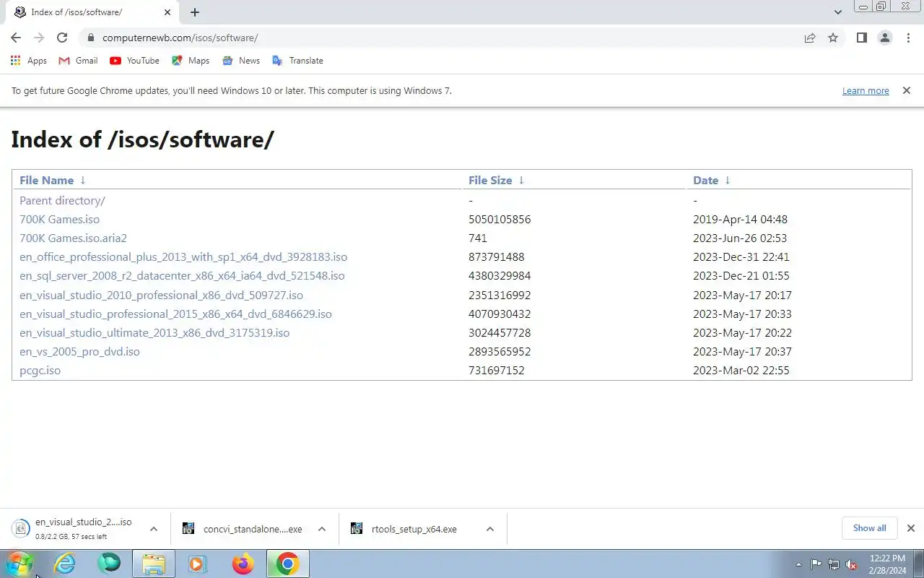Screen dimensions: 924x578
Task: Click the Learn more link
Action: pyautogui.click(x=866, y=91)
